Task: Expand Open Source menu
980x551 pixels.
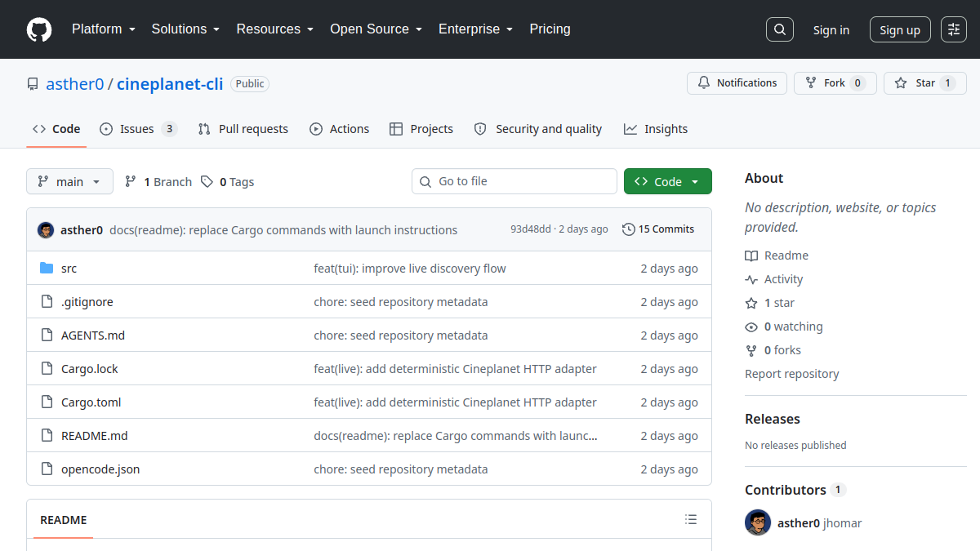Action: 376,29
